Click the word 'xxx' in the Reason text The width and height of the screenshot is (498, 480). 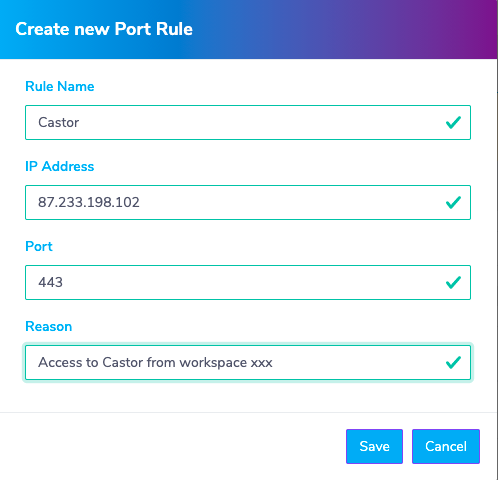point(262,363)
